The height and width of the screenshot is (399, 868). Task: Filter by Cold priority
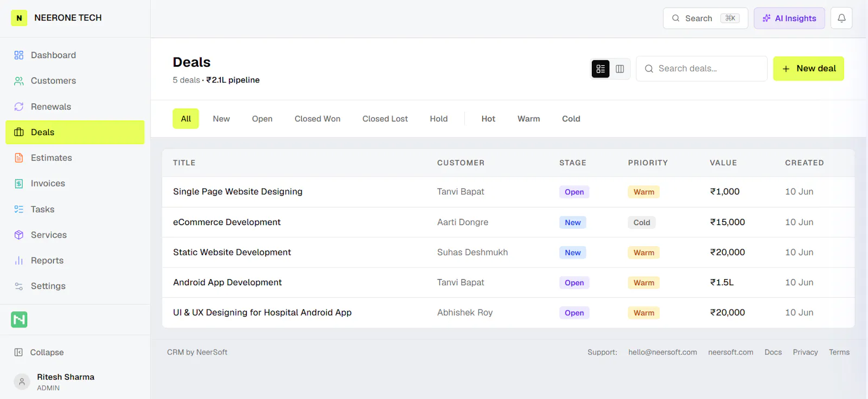(x=571, y=119)
